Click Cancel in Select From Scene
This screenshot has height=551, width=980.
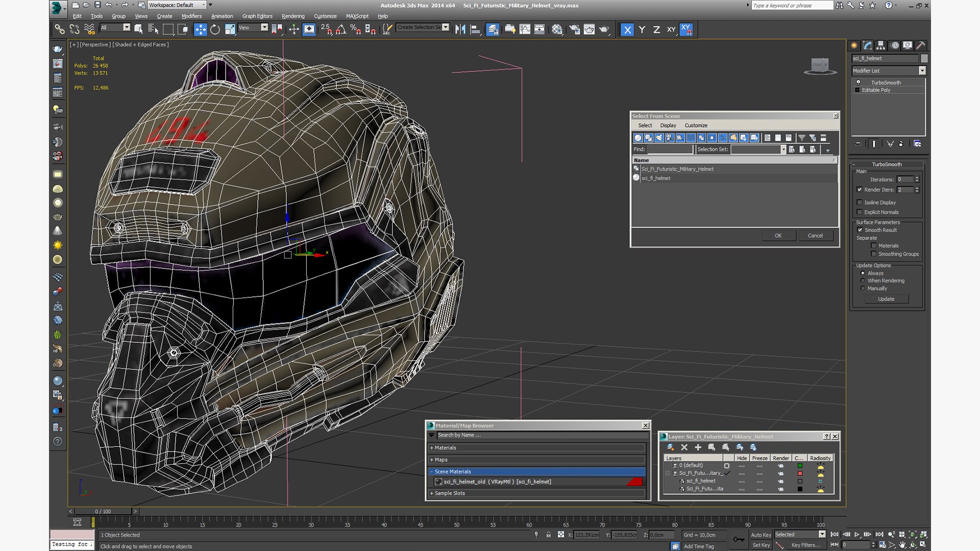pos(815,236)
